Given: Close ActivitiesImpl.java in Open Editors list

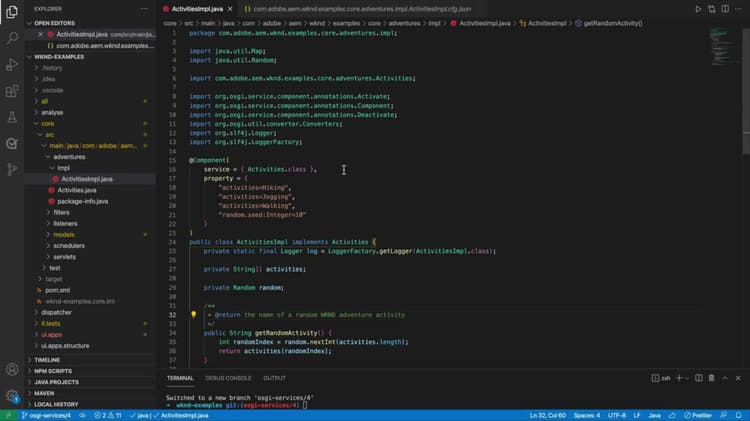Looking at the screenshot, I should (x=40, y=34).
